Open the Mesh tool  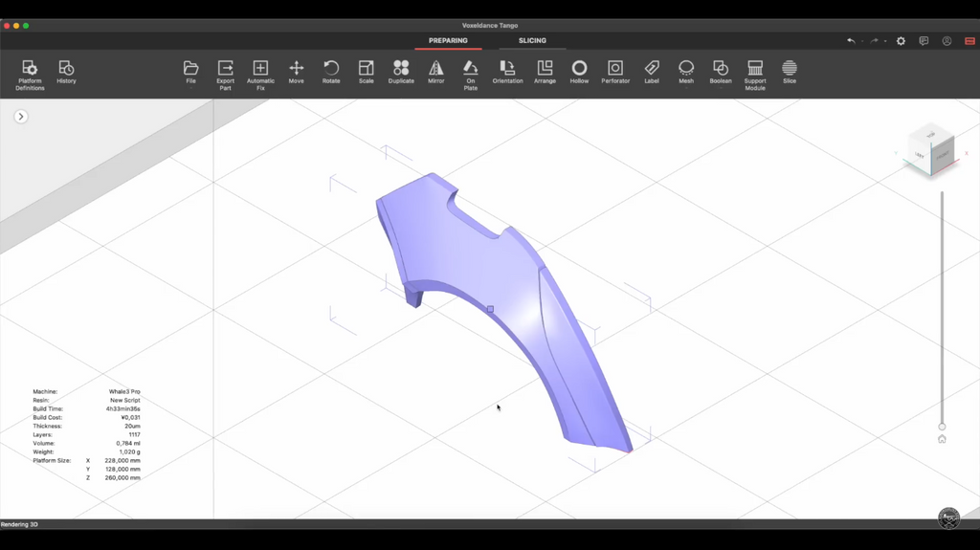click(686, 72)
